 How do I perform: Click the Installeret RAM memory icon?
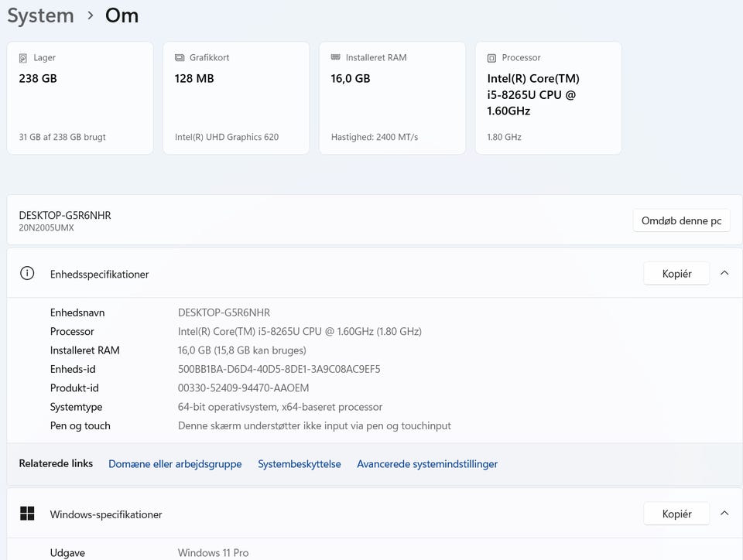[335, 57]
